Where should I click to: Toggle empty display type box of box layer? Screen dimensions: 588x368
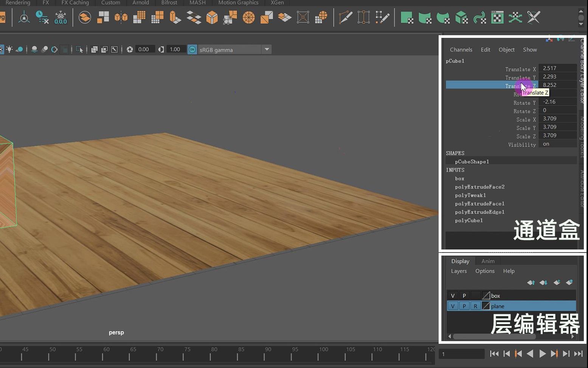click(475, 296)
